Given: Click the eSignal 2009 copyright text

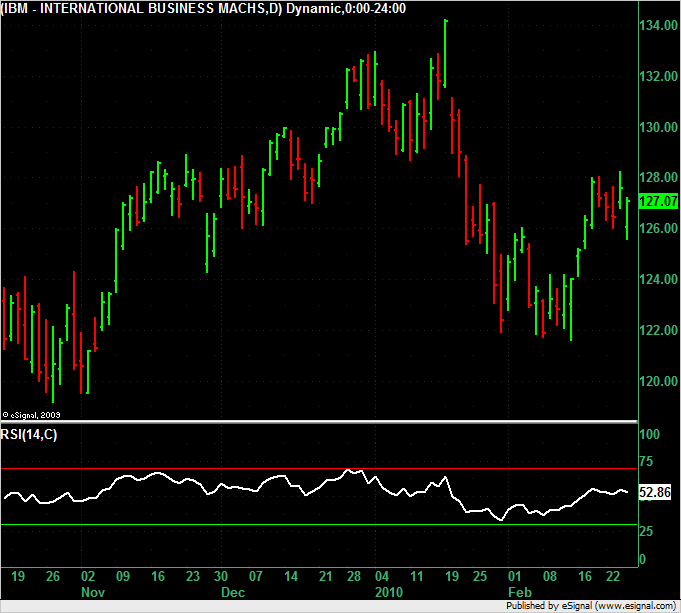Looking at the screenshot, I should [31, 415].
